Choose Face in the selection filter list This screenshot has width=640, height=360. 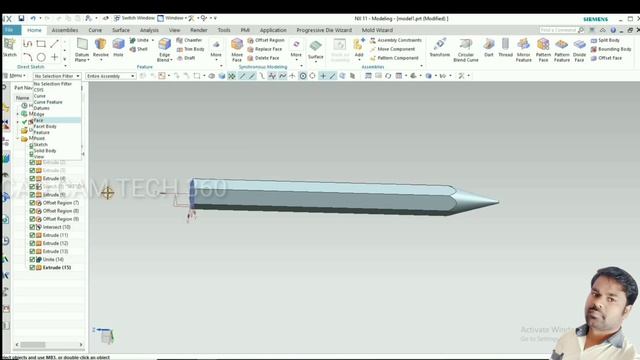pos(57,120)
